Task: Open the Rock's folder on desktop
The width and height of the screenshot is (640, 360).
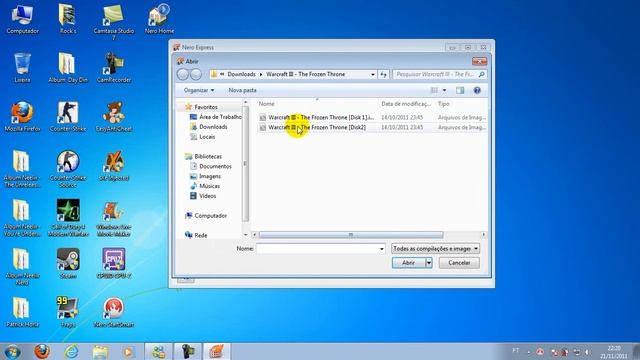Action: 67,19
